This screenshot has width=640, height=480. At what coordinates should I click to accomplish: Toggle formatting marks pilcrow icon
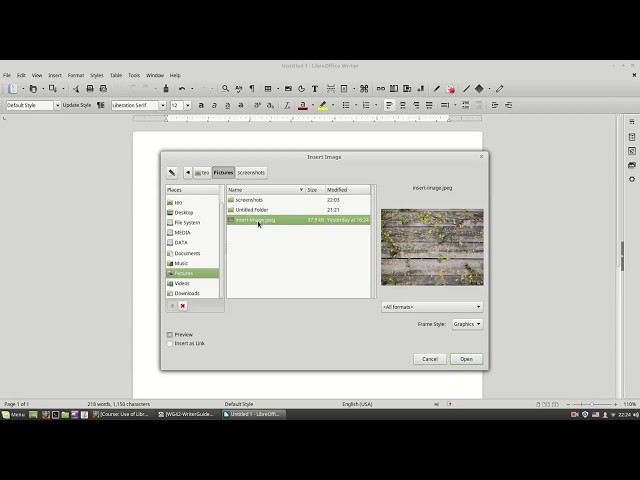coord(252,89)
